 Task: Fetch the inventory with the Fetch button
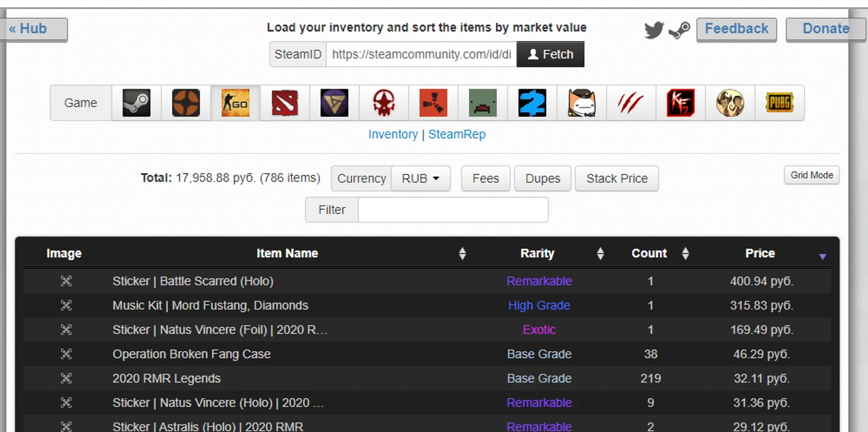click(x=551, y=54)
